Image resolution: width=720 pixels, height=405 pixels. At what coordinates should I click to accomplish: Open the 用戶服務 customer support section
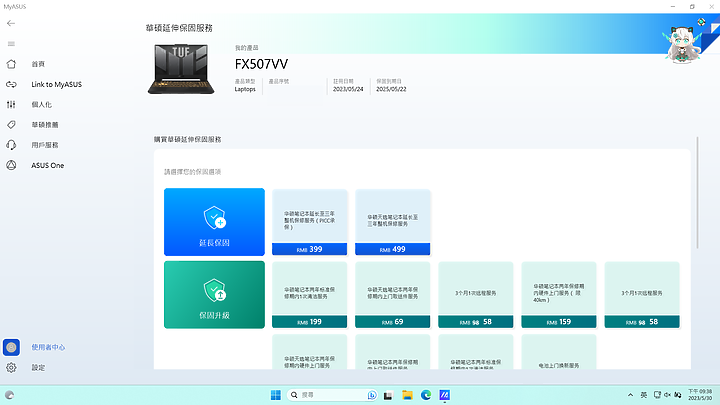[45, 145]
